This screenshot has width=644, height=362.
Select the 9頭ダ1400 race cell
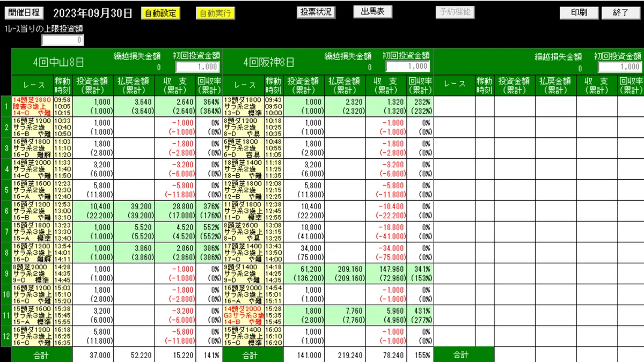243,274
